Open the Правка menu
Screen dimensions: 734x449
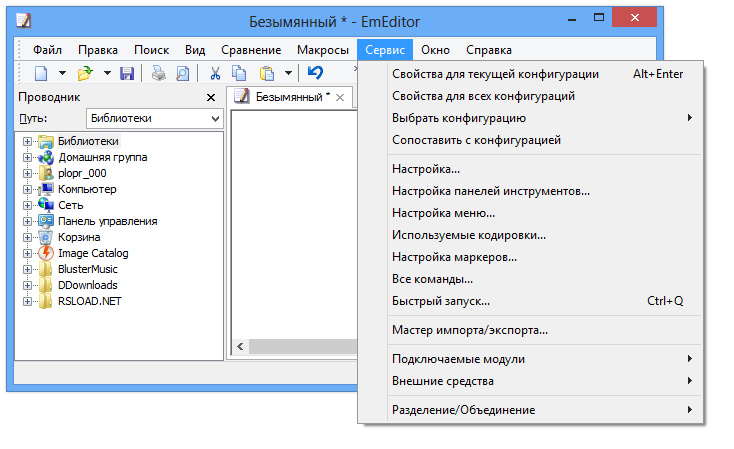click(x=98, y=50)
